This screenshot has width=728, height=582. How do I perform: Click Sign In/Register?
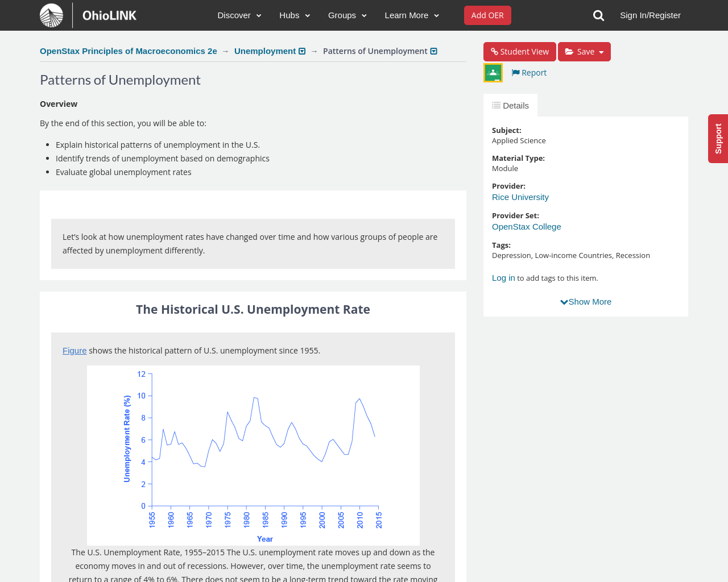[x=650, y=15]
